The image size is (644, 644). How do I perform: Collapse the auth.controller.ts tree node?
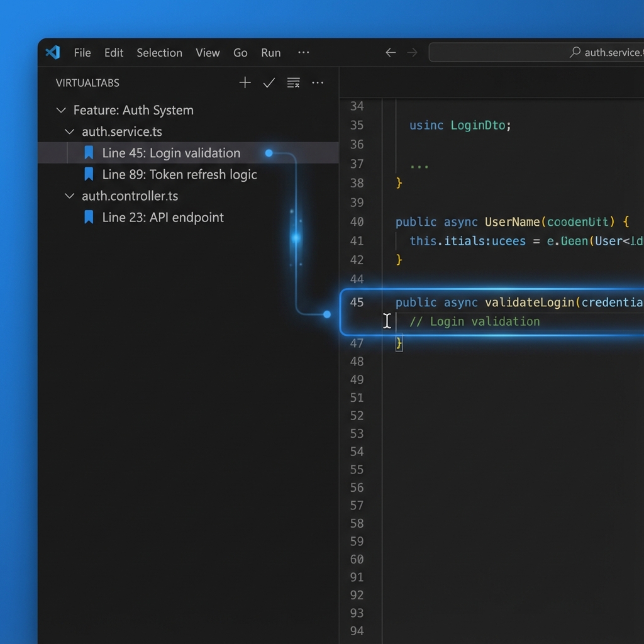(70, 196)
